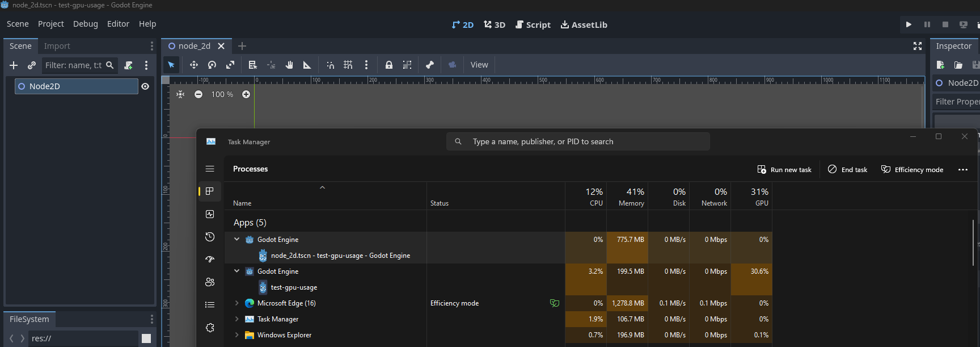Activate Rotate Mode tool in Godot toolbar
Screen dimensions: 980x347
(x=212, y=65)
